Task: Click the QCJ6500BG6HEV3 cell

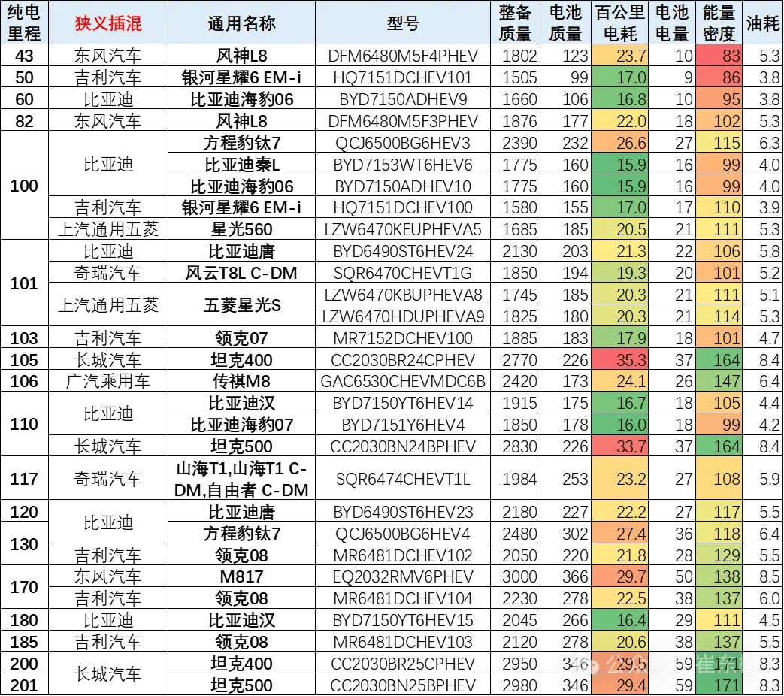Action: (x=403, y=143)
